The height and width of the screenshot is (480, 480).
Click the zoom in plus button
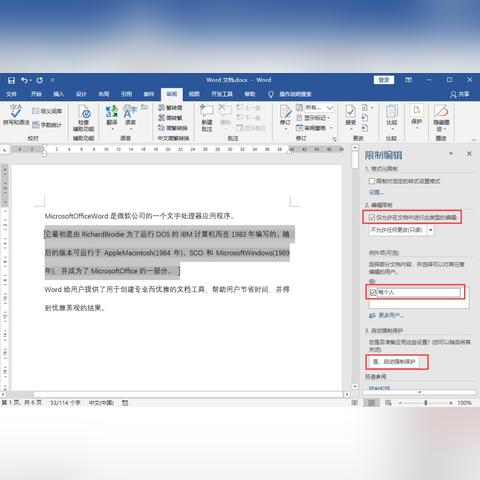point(450,403)
